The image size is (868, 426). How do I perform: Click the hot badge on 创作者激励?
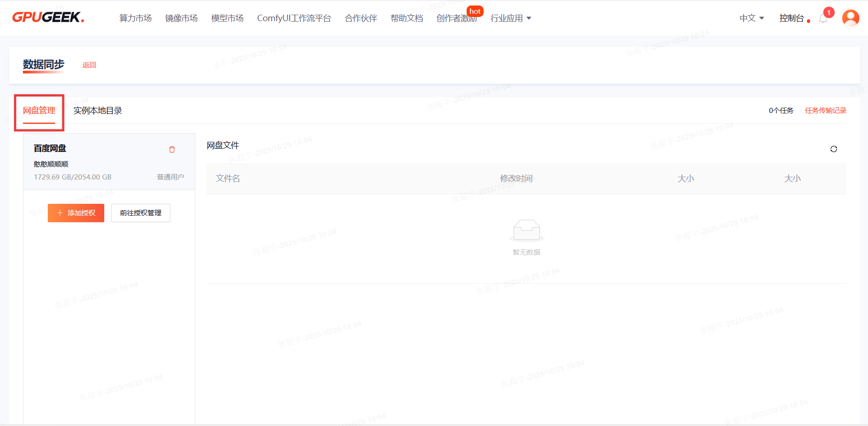[475, 11]
